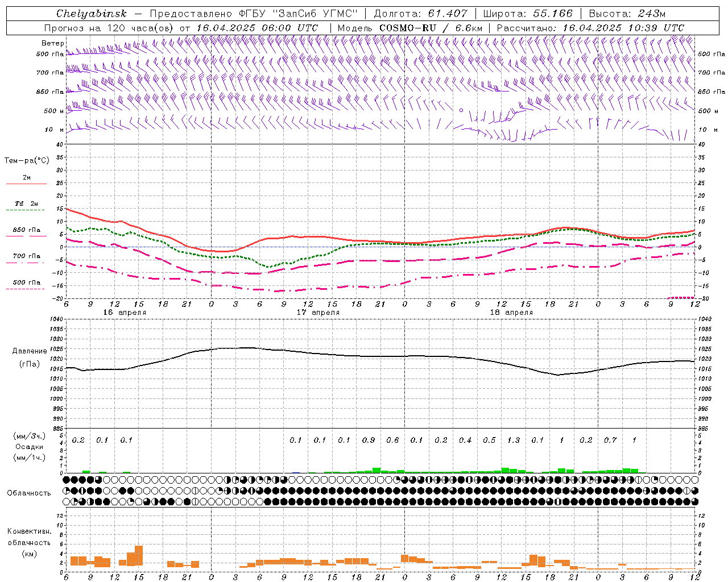Click 'Прогноз на 120 часа(ов)' text

pyautogui.click(x=110, y=28)
